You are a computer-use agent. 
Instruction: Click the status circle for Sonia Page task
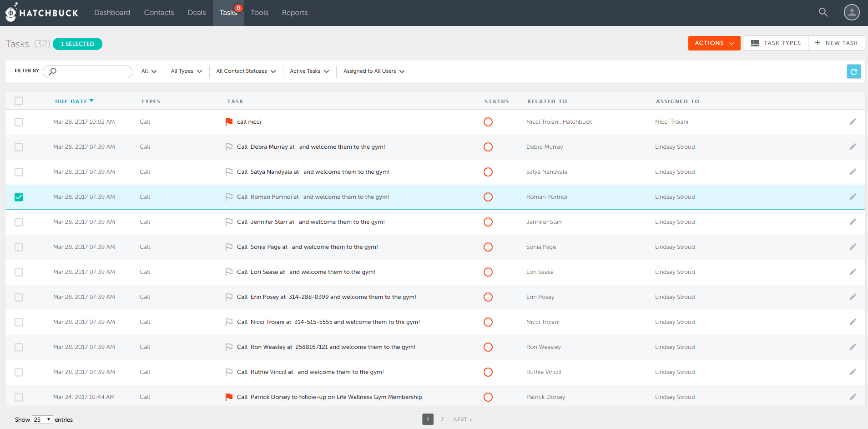488,247
